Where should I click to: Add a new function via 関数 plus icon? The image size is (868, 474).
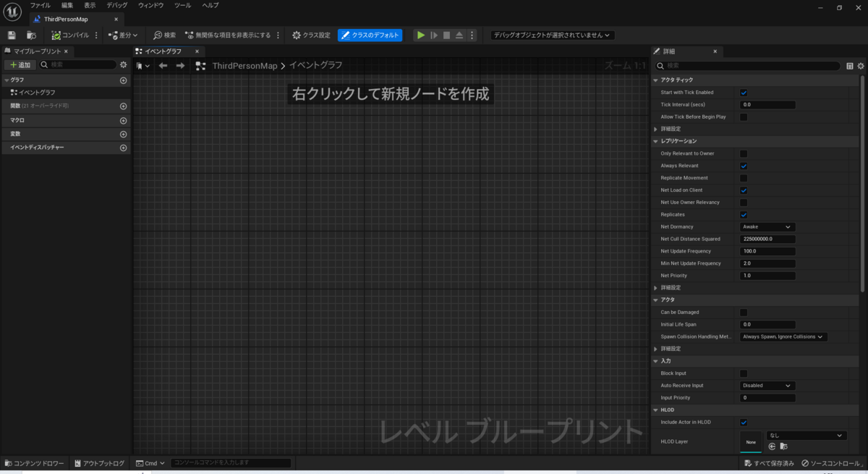[124, 106]
